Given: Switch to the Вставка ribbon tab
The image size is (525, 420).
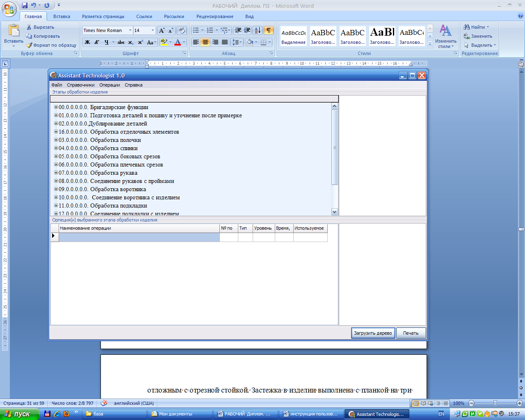Looking at the screenshot, I should point(62,16).
